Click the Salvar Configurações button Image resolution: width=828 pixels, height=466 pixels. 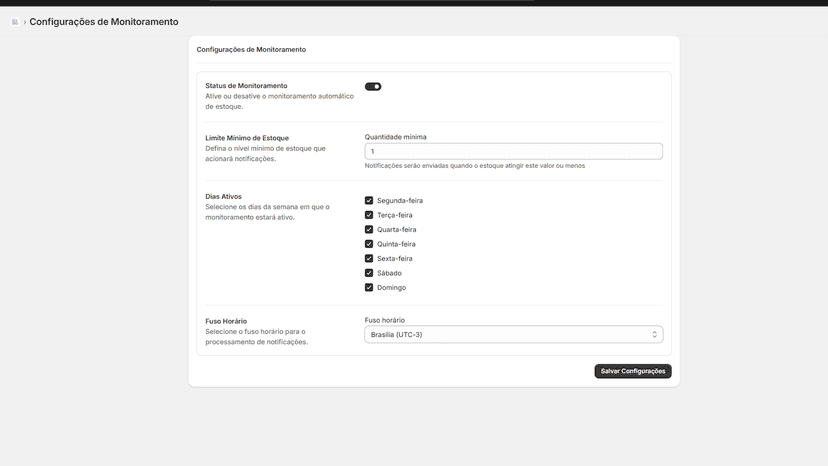pos(633,371)
